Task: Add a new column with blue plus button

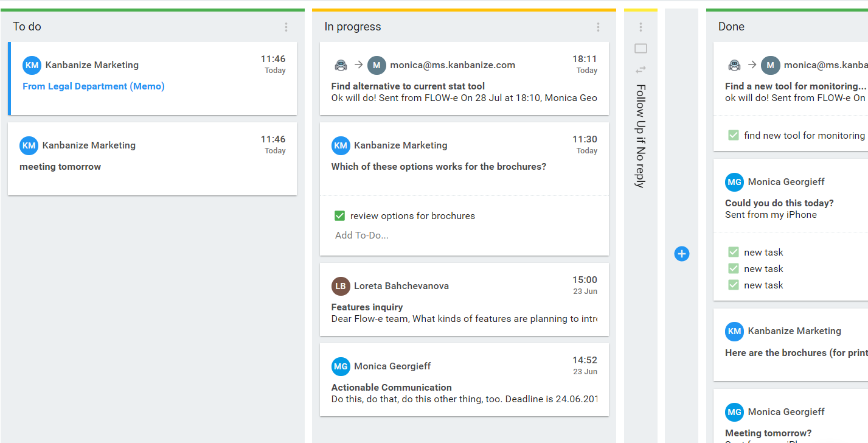Action: pos(682,254)
